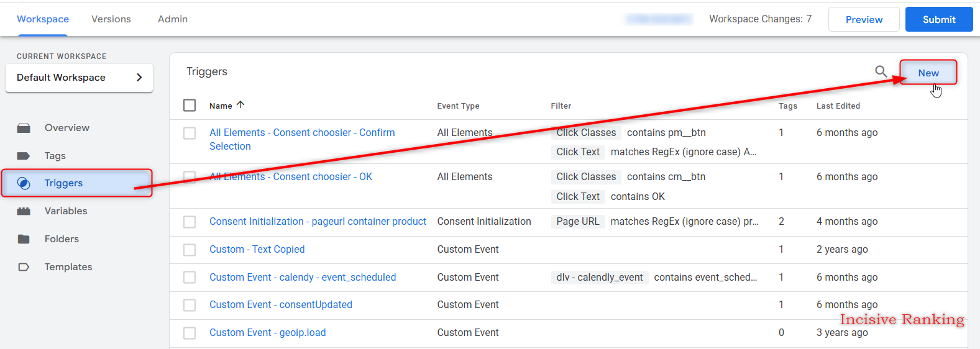Check the Consent Initialization trigger checkbox

click(190, 222)
